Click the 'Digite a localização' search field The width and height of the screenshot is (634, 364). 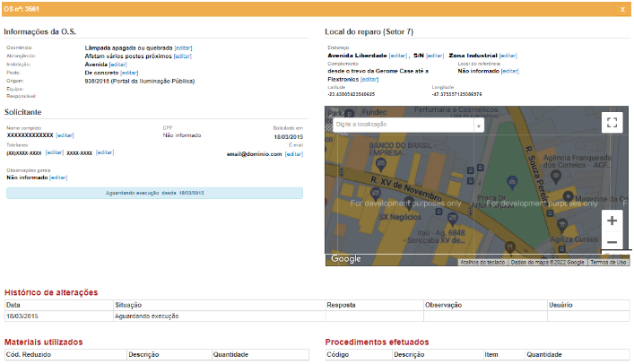pyautogui.click(x=404, y=125)
